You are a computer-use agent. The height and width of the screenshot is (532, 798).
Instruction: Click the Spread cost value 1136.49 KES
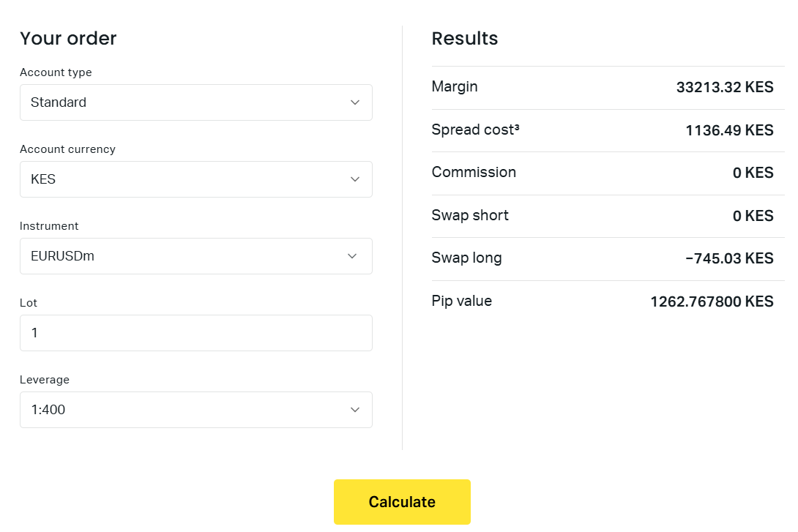(729, 131)
